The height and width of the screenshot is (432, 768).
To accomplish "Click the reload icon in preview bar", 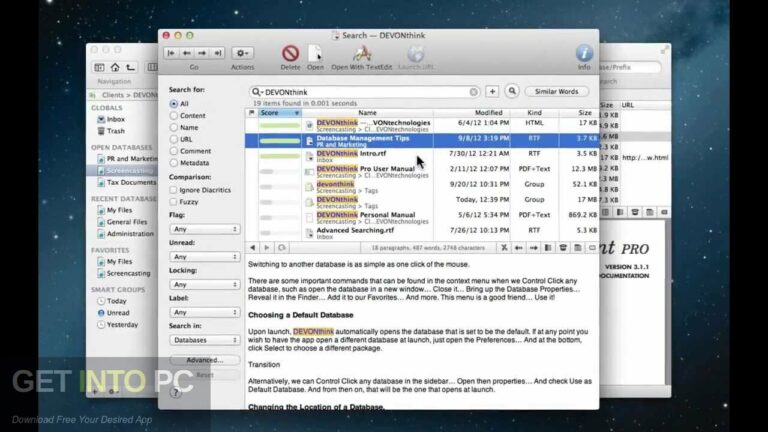I will coord(282,248).
